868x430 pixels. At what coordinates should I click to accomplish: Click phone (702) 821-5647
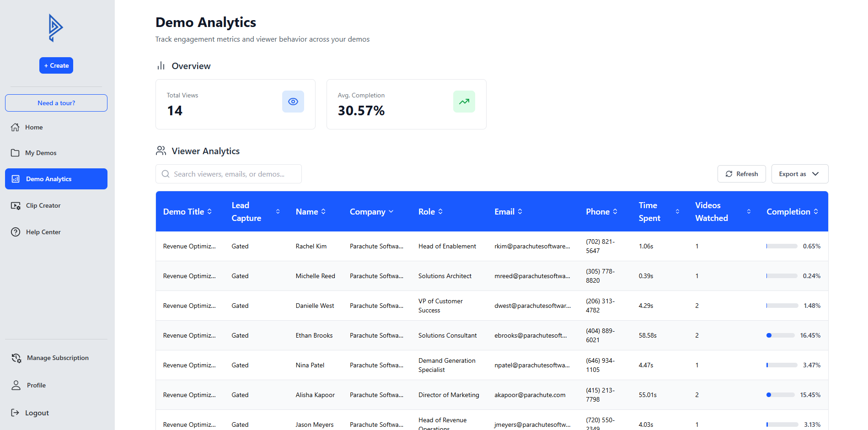(x=600, y=246)
